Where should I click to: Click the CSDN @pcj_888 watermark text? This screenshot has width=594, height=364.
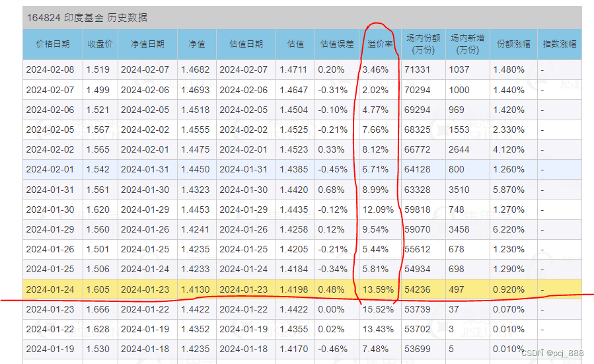click(552, 353)
